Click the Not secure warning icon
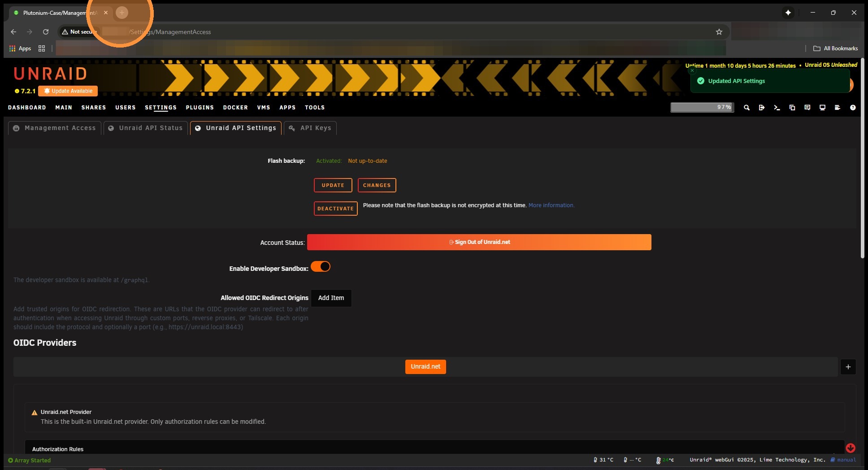Viewport: 868px width, 470px height. pyautogui.click(x=65, y=32)
